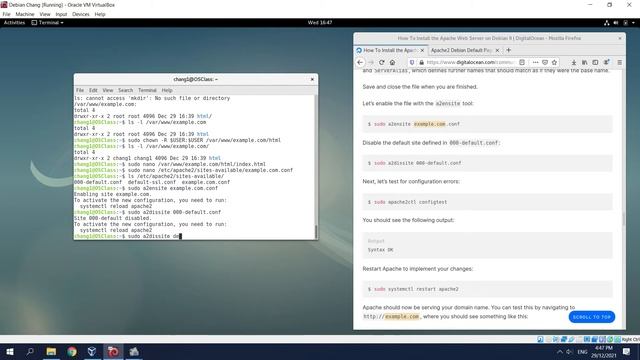Reload the DigitalOcean page in Firefox

pos(382,62)
